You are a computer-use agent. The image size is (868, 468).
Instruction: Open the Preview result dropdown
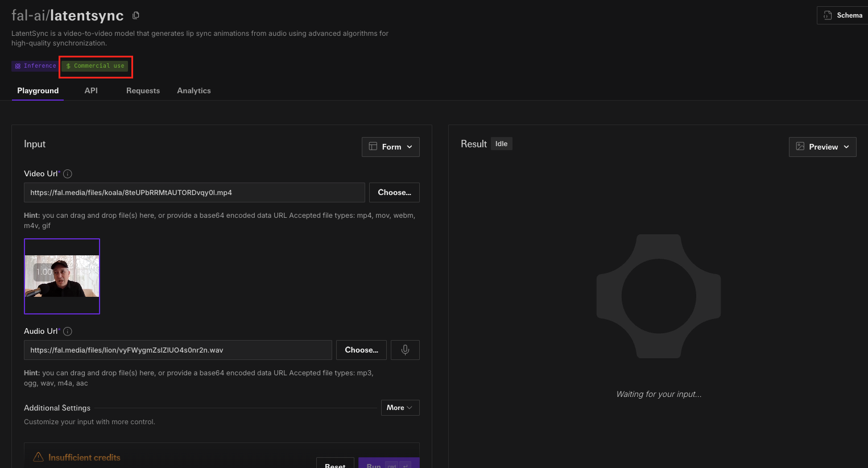click(x=822, y=147)
